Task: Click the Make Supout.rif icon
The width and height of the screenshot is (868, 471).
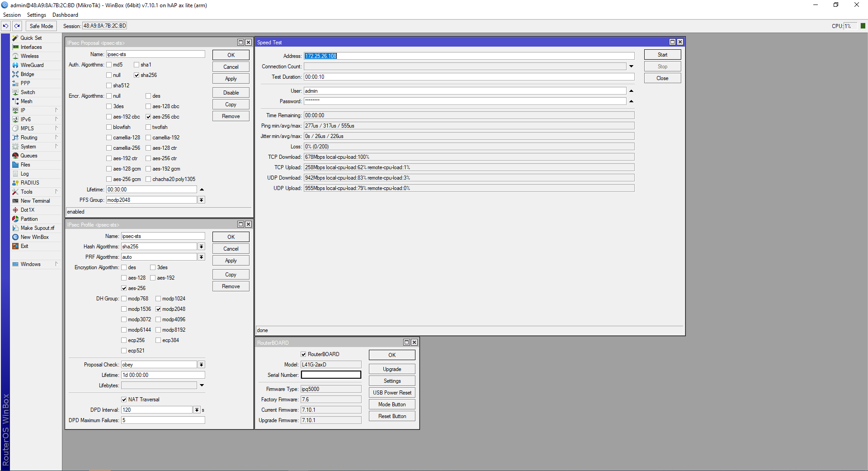Action: point(16,228)
